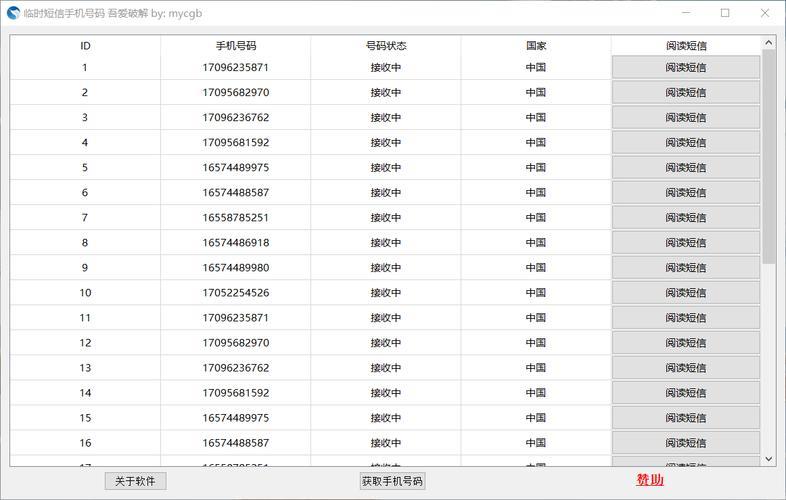Read messages for ID 11 row
The width and height of the screenshot is (786, 500).
pyautogui.click(x=686, y=318)
